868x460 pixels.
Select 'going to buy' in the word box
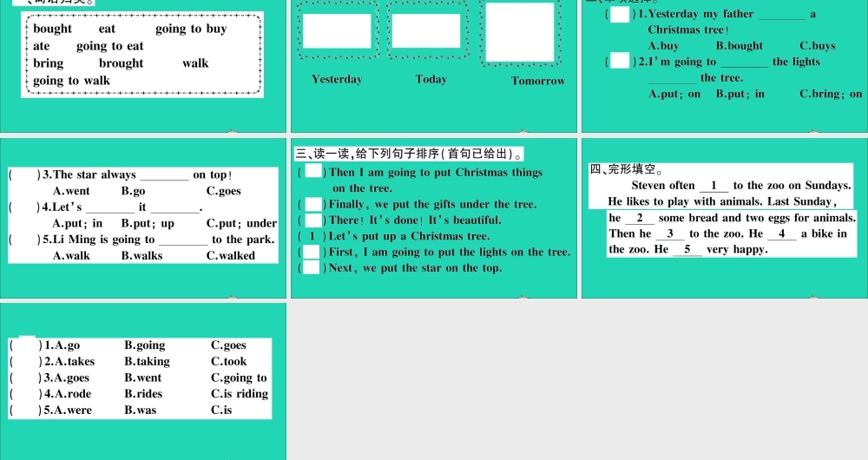[x=191, y=30]
